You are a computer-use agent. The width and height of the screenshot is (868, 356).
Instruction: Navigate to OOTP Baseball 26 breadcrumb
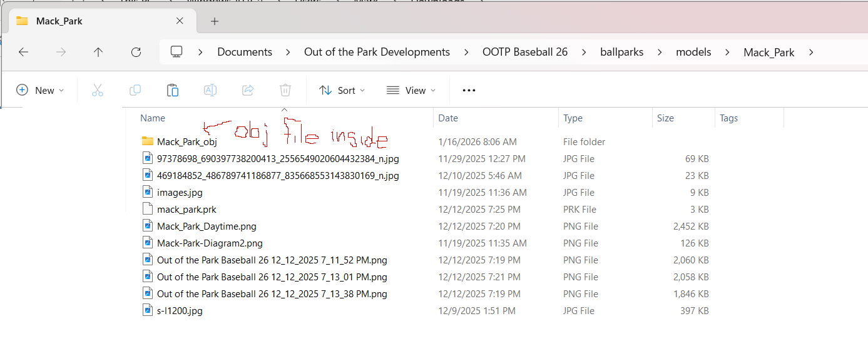pyautogui.click(x=525, y=52)
